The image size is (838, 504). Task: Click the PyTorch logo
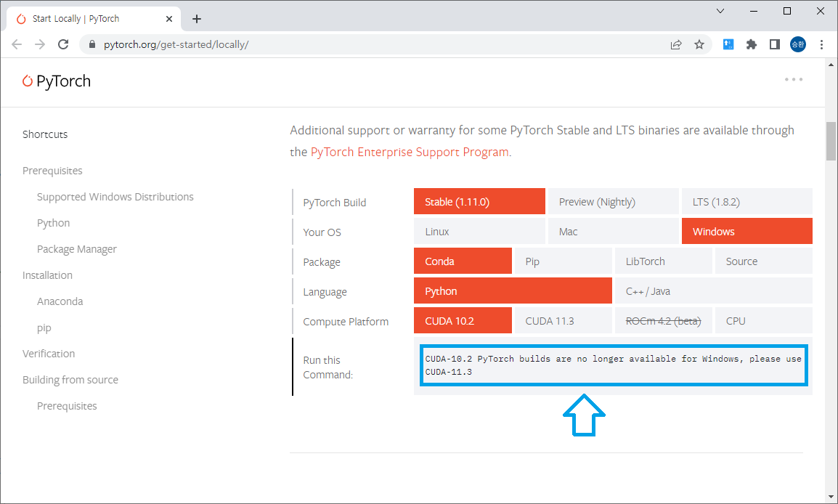pos(56,81)
